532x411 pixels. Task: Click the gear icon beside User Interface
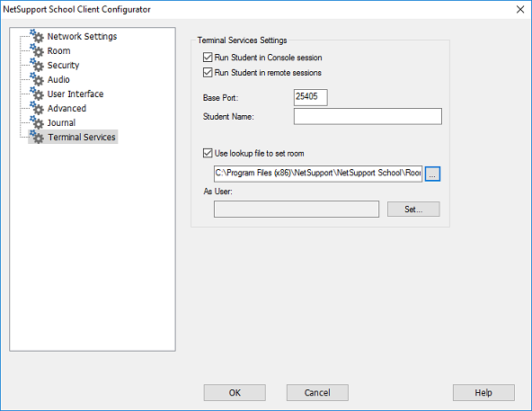(x=37, y=94)
